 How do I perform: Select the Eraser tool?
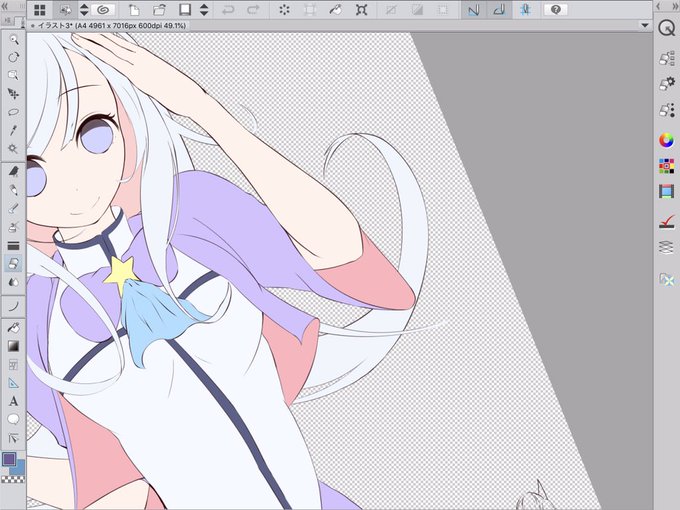coord(14,263)
